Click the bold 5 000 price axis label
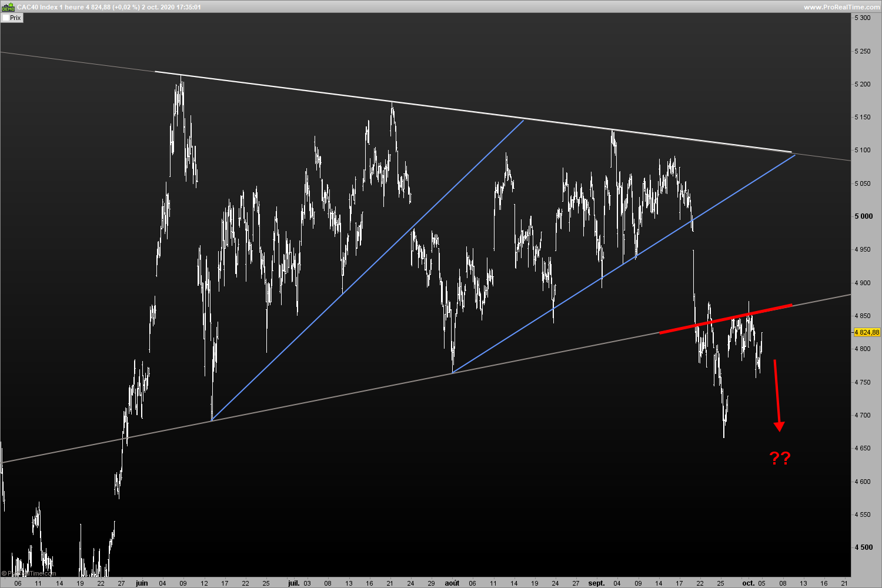The height and width of the screenshot is (588, 882). [864, 216]
